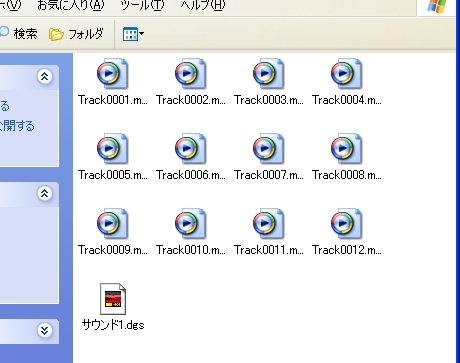Collapse the top sidebar task panel

pyautogui.click(x=44, y=77)
